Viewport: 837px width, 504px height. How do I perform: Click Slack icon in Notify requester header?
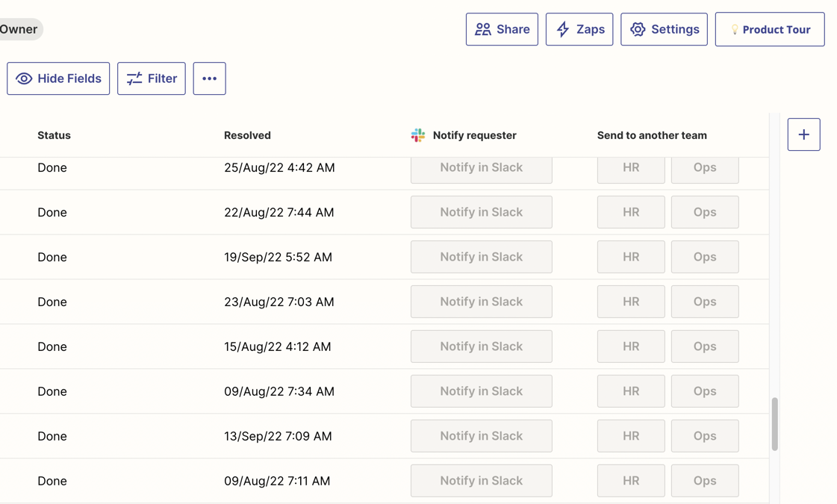[x=418, y=135]
